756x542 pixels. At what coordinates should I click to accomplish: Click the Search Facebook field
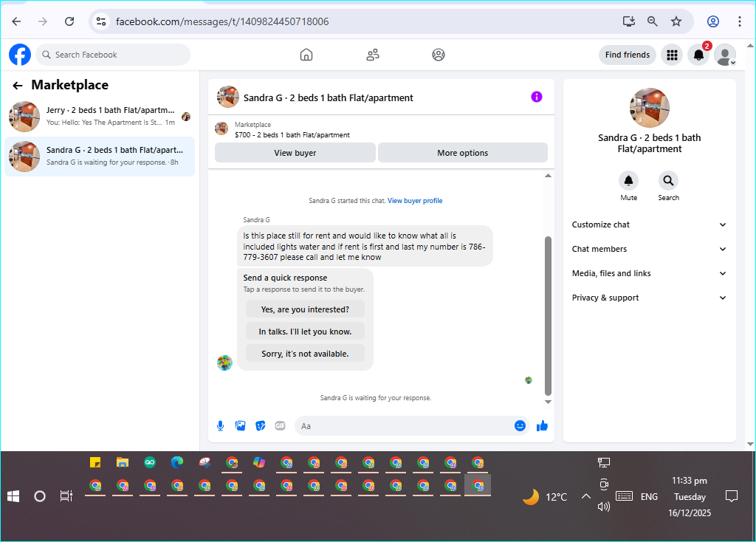coord(113,55)
